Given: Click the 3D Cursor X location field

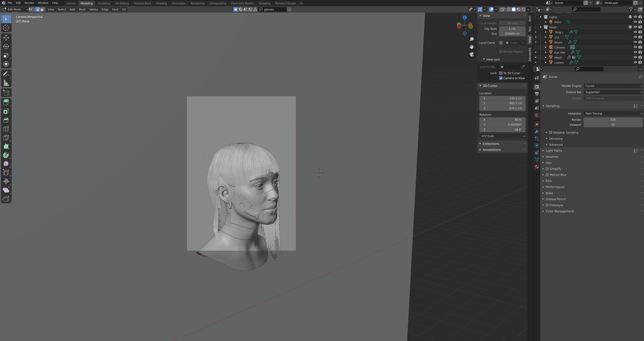Looking at the screenshot, I should tap(502, 98).
